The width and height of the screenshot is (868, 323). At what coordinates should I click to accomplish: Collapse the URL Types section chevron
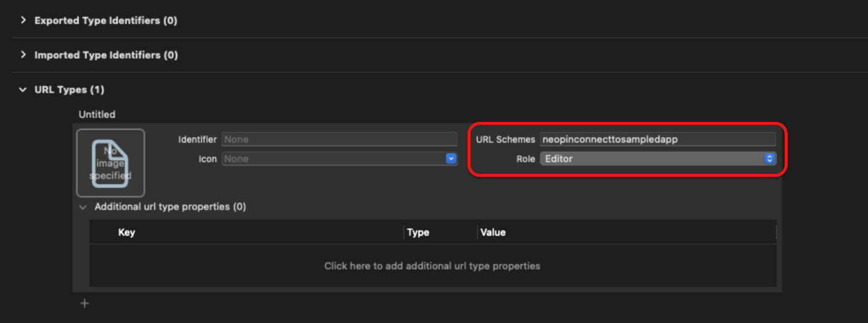tap(23, 90)
